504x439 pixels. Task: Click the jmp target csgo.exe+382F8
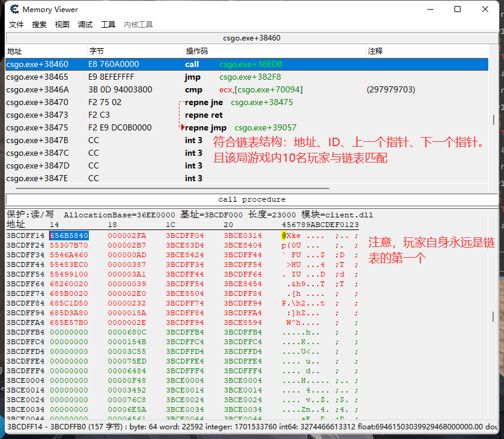click(x=250, y=77)
